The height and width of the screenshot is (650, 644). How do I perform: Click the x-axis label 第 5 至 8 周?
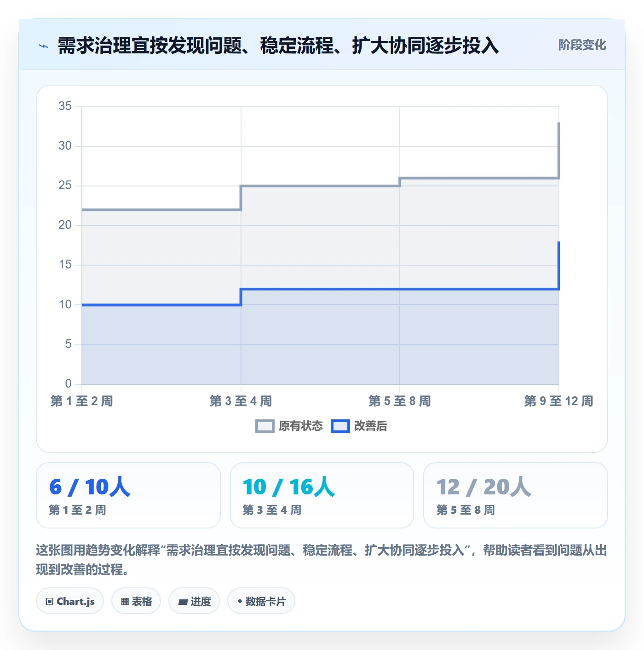(x=400, y=401)
